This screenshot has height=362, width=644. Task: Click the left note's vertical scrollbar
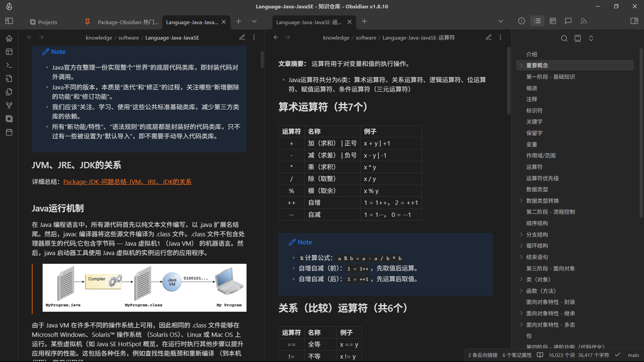coord(262,60)
